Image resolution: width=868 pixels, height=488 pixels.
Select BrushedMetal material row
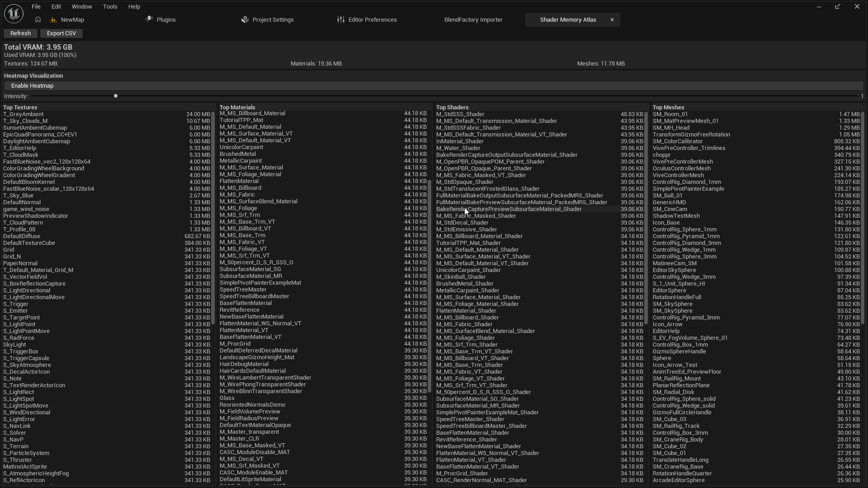(323, 154)
